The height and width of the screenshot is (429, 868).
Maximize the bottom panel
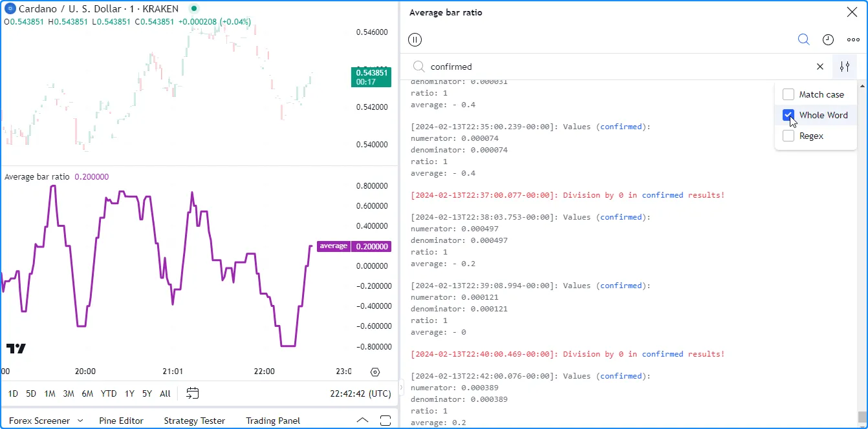(385, 421)
